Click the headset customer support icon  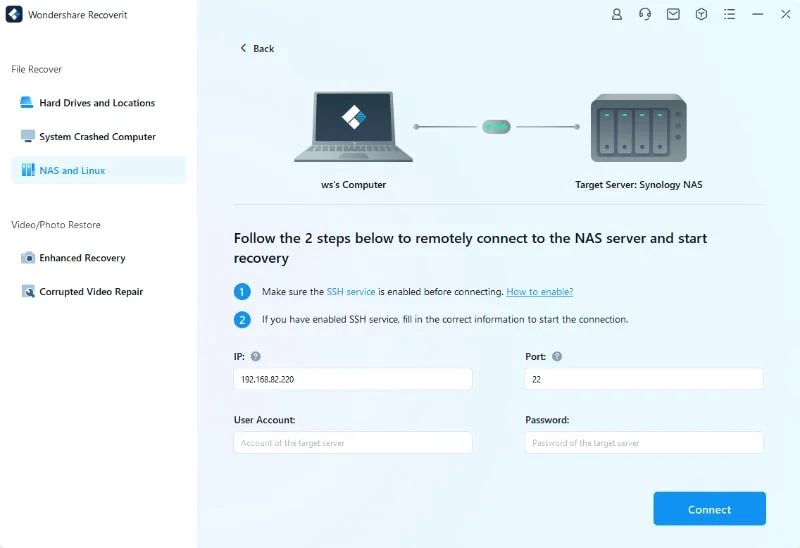645,14
